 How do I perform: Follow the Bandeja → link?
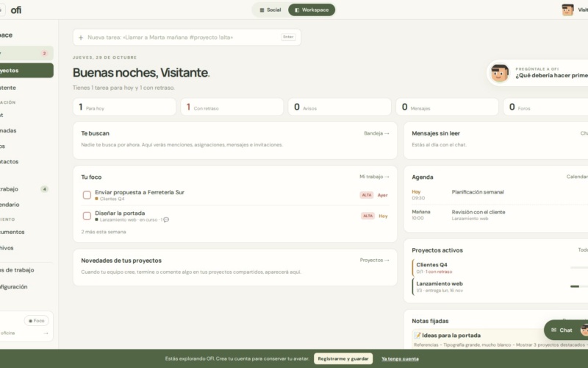click(376, 133)
